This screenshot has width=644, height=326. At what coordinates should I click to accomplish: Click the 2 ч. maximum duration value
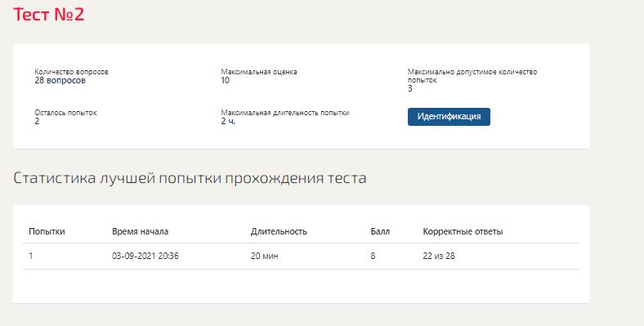[228, 121]
